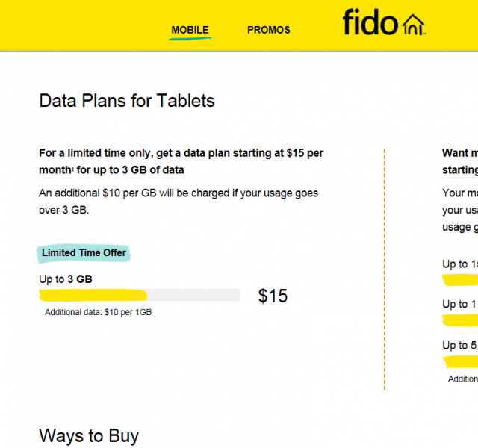This screenshot has width=478, height=448.
Task: Click the "Up to 3 GB" label
Action: click(66, 279)
